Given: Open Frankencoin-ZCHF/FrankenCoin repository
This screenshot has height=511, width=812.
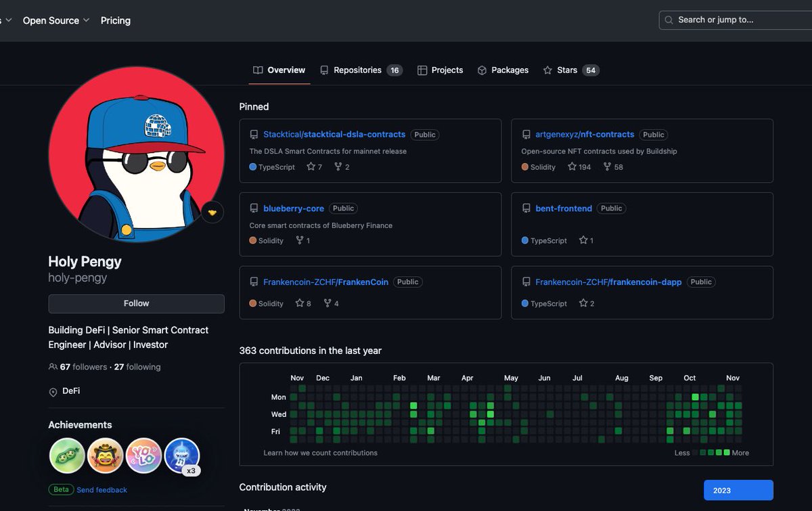Looking at the screenshot, I should (325, 282).
